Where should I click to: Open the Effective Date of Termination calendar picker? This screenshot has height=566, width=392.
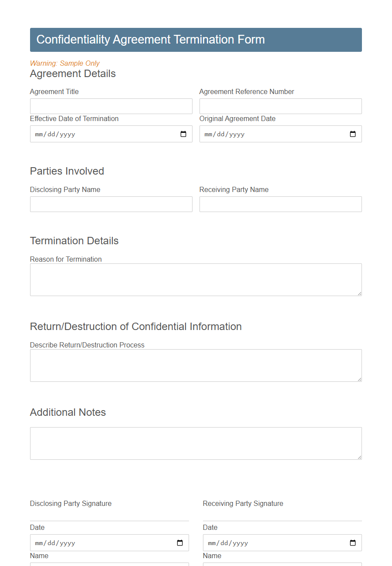coord(183,134)
